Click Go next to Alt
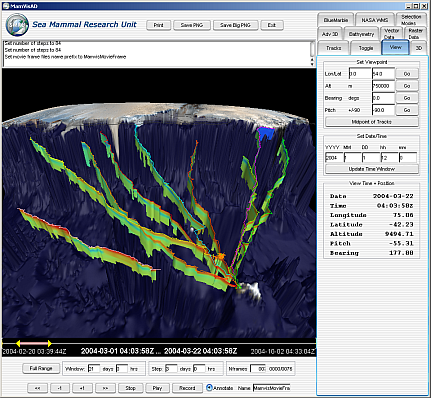This screenshot has width=431, height=398. (407, 86)
